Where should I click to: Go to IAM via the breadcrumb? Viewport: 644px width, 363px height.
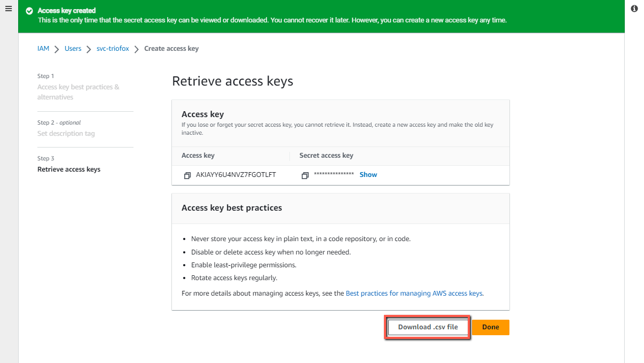(43, 48)
